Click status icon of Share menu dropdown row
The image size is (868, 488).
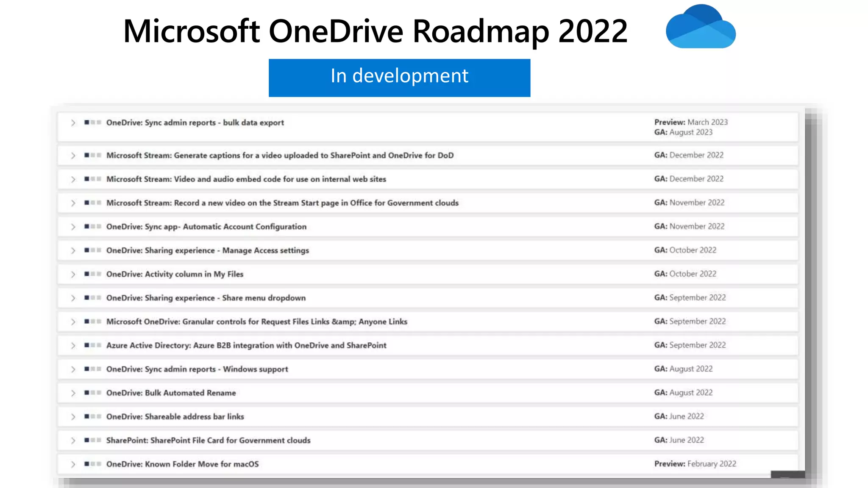[x=92, y=297]
